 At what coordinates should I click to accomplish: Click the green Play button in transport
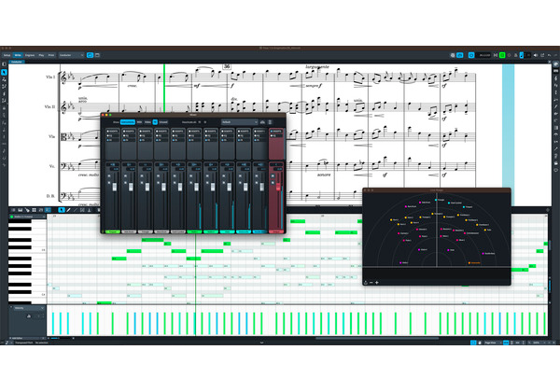coord(502,55)
